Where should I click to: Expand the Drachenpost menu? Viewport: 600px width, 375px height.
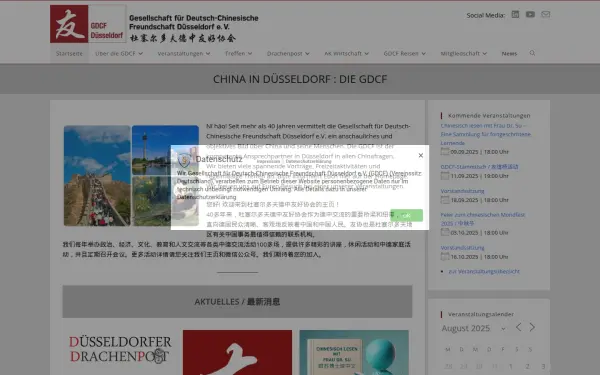(288, 54)
